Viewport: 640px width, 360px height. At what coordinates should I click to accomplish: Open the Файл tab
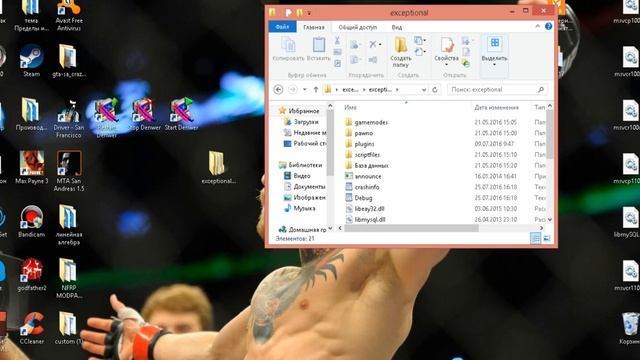point(282,27)
